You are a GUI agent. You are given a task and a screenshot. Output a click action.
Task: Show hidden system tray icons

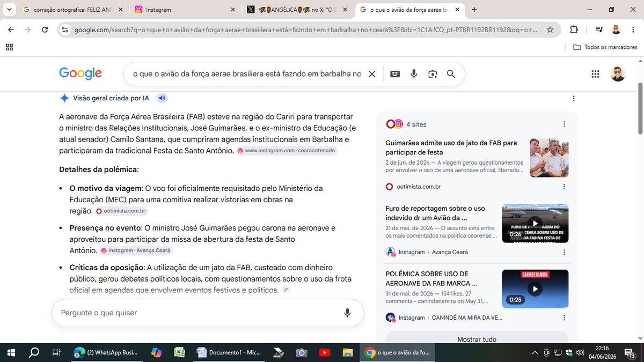[535, 352]
